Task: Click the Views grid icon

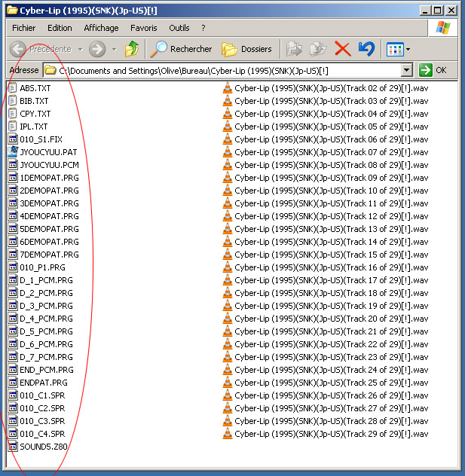Action: point(394,49)
